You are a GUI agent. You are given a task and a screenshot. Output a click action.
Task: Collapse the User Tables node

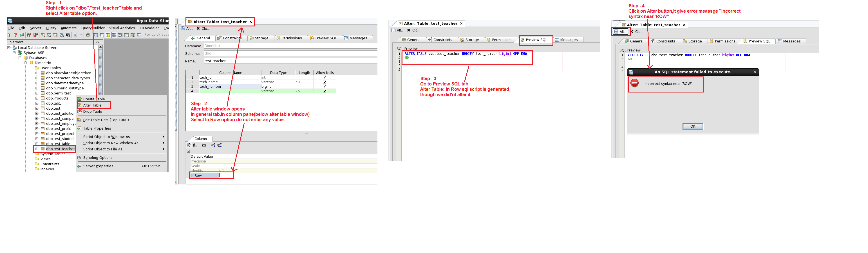click(31, 68)
